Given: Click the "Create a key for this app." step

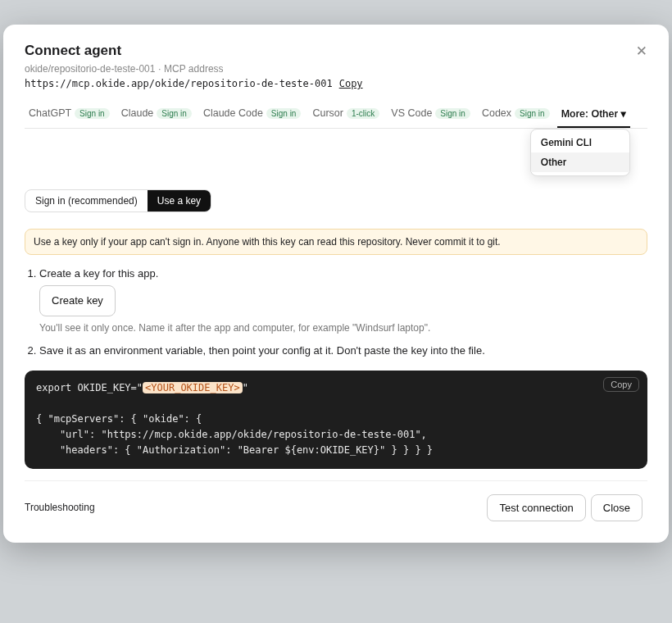Looking at the screenshot, I should coord(98,274).
